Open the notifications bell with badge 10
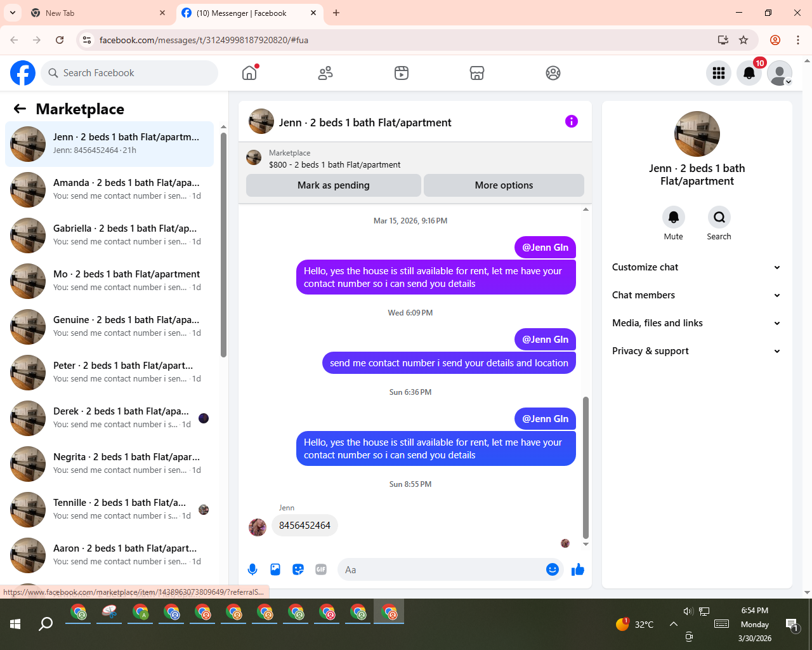This screenshot has height=650, width=812. coord(749,73)
